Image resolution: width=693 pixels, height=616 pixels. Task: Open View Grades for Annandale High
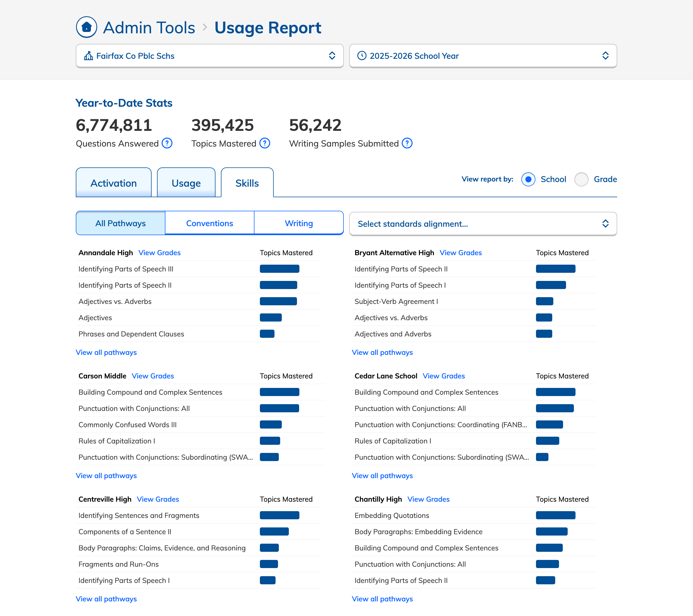pos(159,253)
